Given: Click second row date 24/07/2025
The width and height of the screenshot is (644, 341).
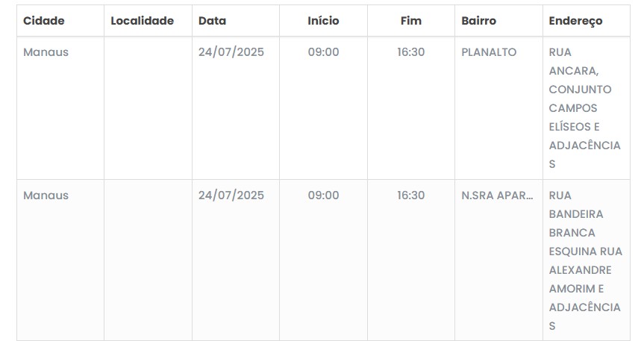Looking at the screenshot, I should (231, 195).
